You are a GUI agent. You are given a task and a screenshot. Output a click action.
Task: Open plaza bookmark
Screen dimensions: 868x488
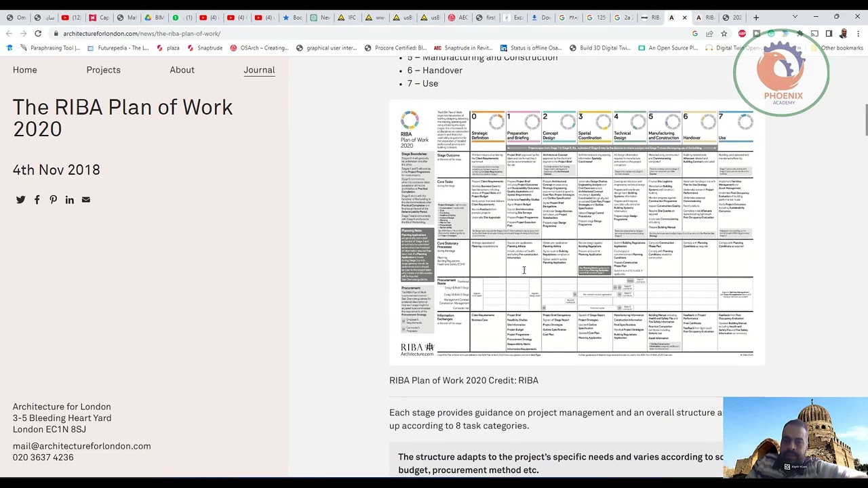[x=168, y=48]
